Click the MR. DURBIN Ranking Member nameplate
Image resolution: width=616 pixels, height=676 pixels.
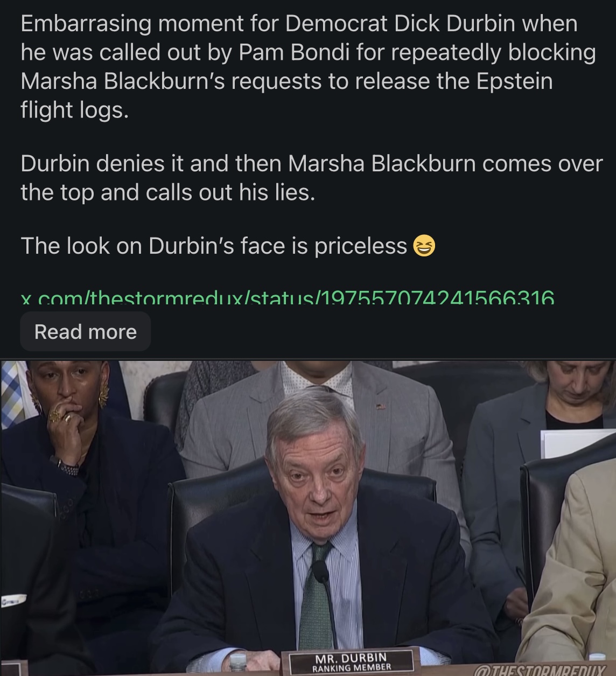[x=351, y=662]
